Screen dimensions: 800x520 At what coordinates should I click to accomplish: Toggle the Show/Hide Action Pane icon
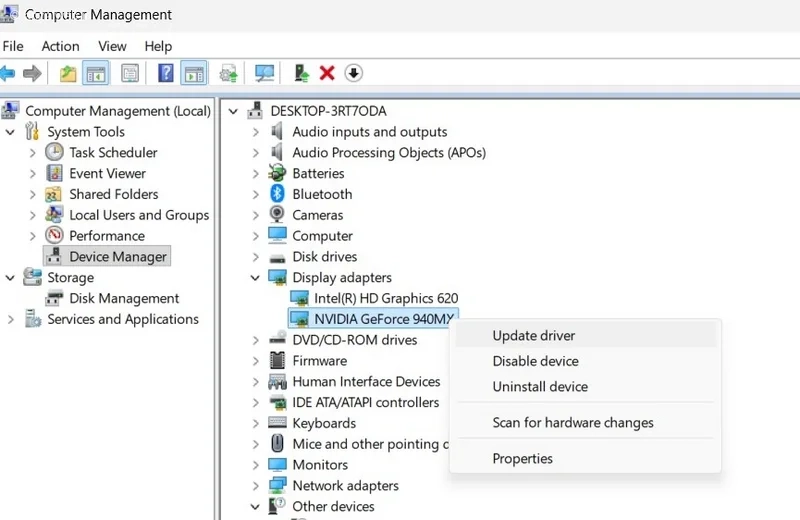click(x=194, y=73)
